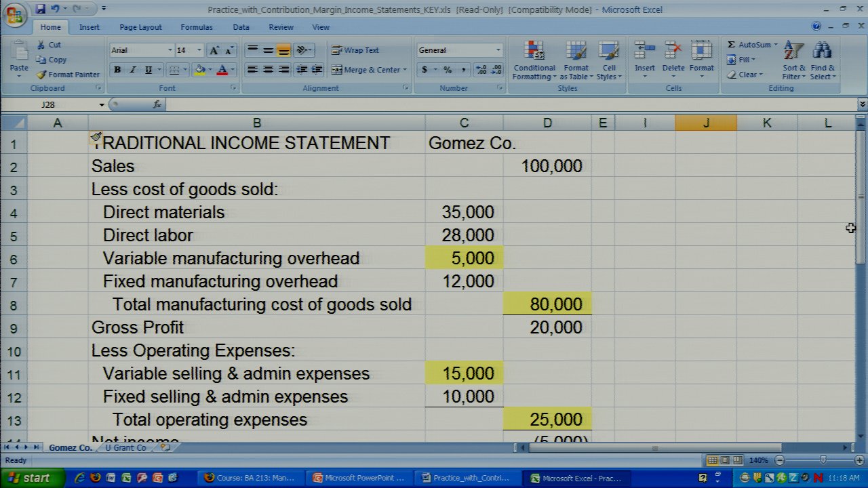Open Conditional Formatting menu
This screenshot has width=868, height=488.
534,61
